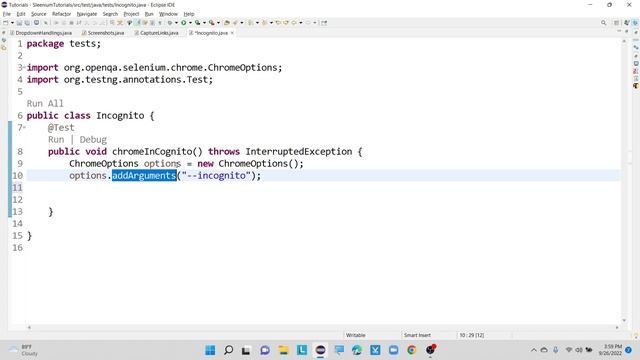Open the Window menu
640x360 pixels.
(168, 14)
